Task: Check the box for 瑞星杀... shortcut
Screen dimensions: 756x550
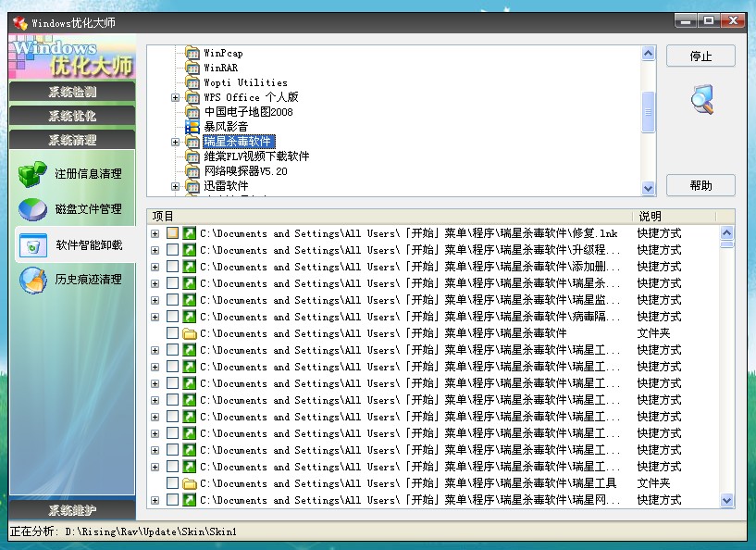Action: [173, 283]
